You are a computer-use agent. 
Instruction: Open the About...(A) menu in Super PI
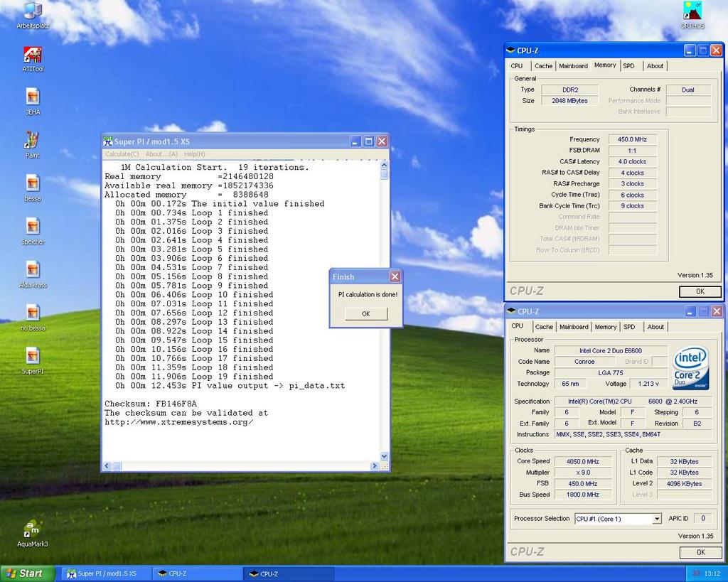[x=161, y=154]
